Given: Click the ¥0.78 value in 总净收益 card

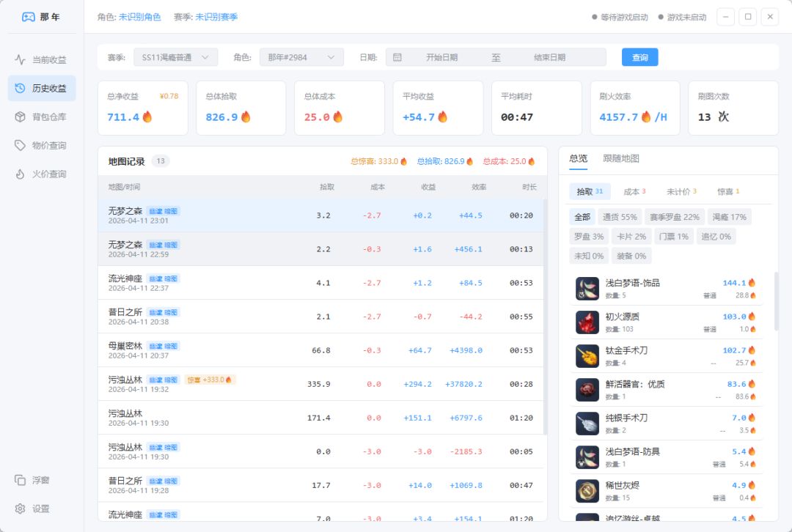Looking at the screenshot, I should 169,96.
